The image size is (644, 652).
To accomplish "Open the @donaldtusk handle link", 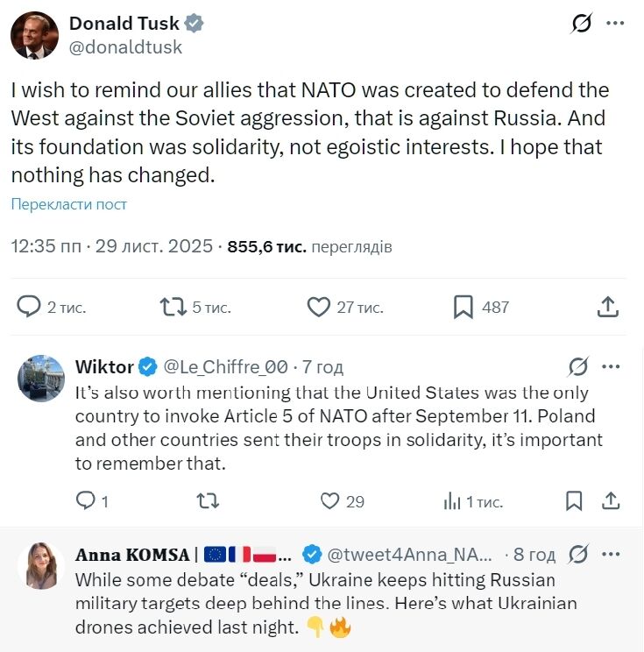I will click(x=125, y=47).
